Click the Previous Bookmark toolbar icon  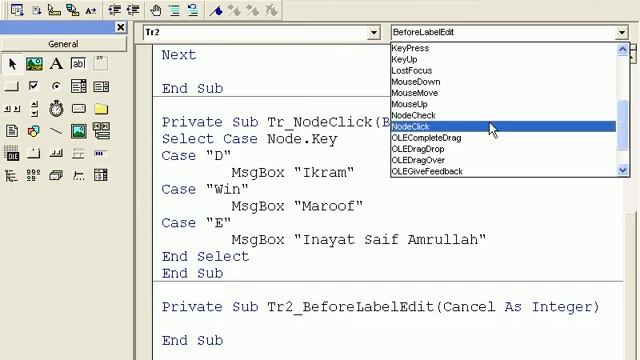click(x=253, y=10)
